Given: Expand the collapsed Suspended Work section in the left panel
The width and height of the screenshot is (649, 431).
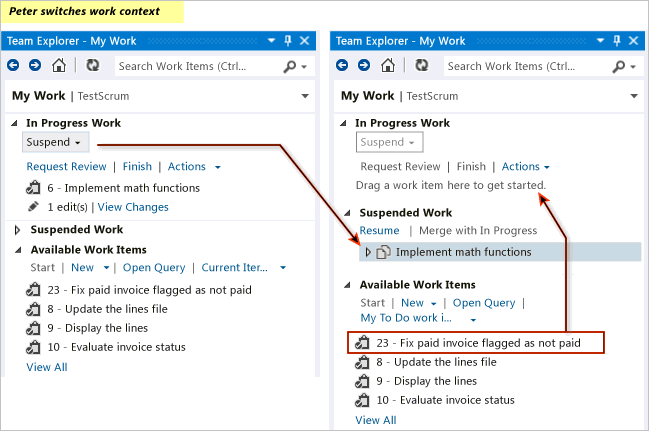Looking at the screenshot, I should [17, 230].
